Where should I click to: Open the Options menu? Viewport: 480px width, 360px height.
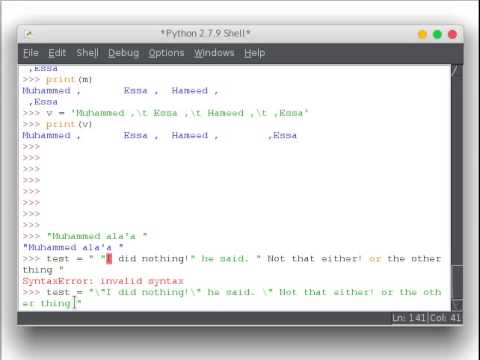[166, 53]
